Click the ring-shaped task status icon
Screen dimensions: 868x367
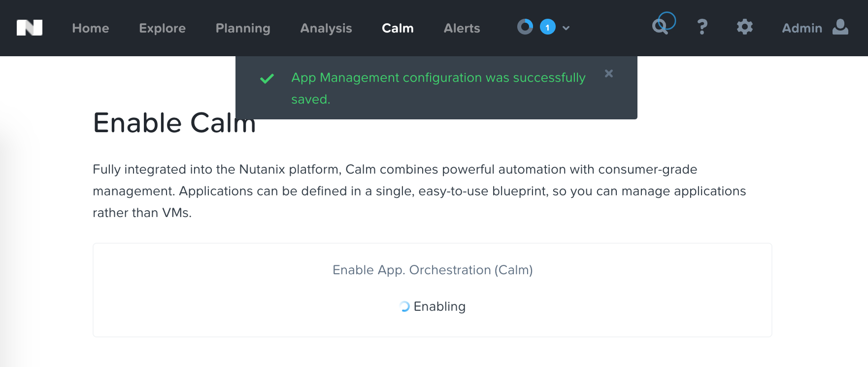click(x=525, y=27)
